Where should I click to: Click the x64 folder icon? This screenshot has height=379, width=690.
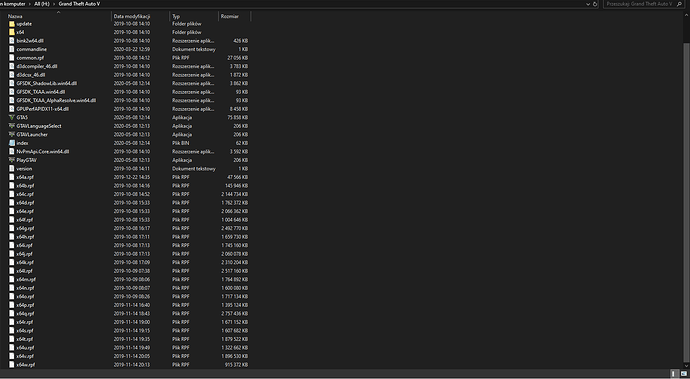point(12,32)
